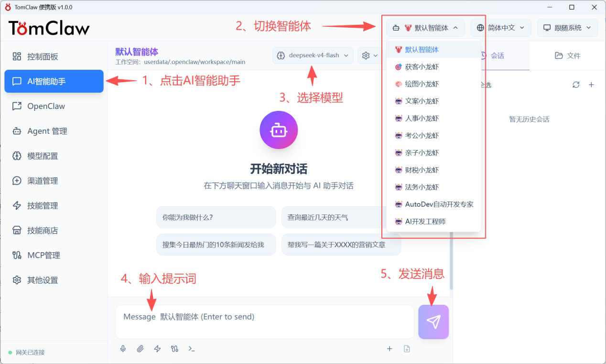
Task: Open the OpenClaw sidebar entry
Action: pyautogui.click(x=54, y=106)
